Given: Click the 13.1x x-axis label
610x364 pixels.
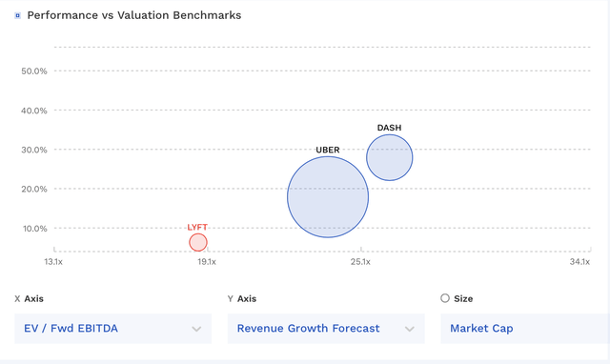Looking at the screenshot, I should pos(53,262).
